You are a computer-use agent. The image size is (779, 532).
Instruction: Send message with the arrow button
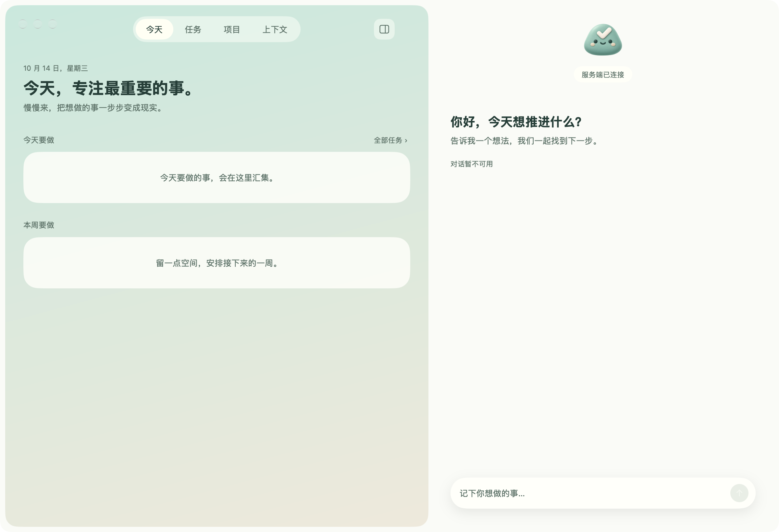(739, 493)
